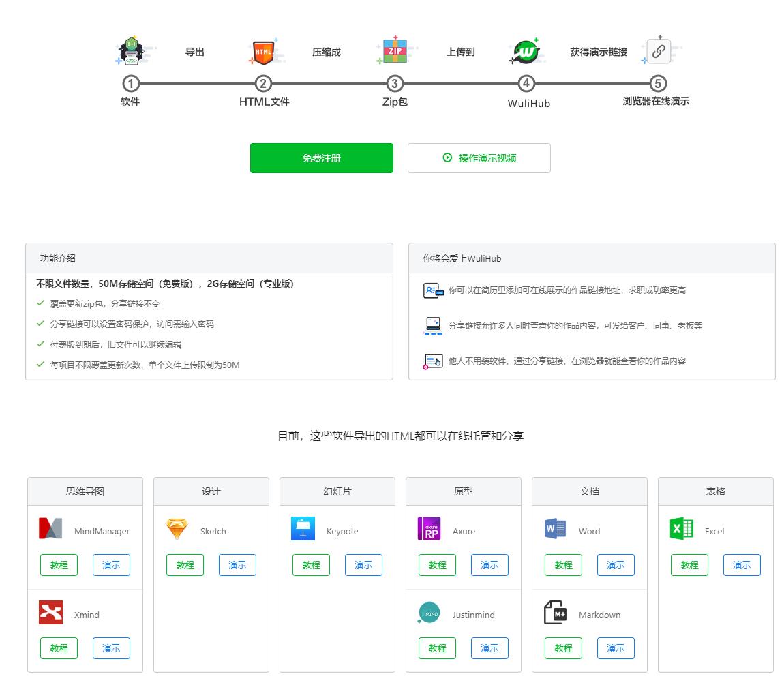This screenshot has width=784, height=687.
Task: Click the 原型 category header
Action: click(x=464, y=491)
